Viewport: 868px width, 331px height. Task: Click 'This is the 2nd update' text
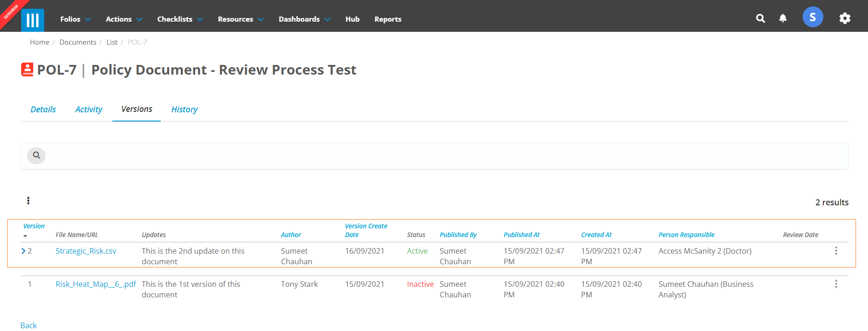(x=193, y=256)
